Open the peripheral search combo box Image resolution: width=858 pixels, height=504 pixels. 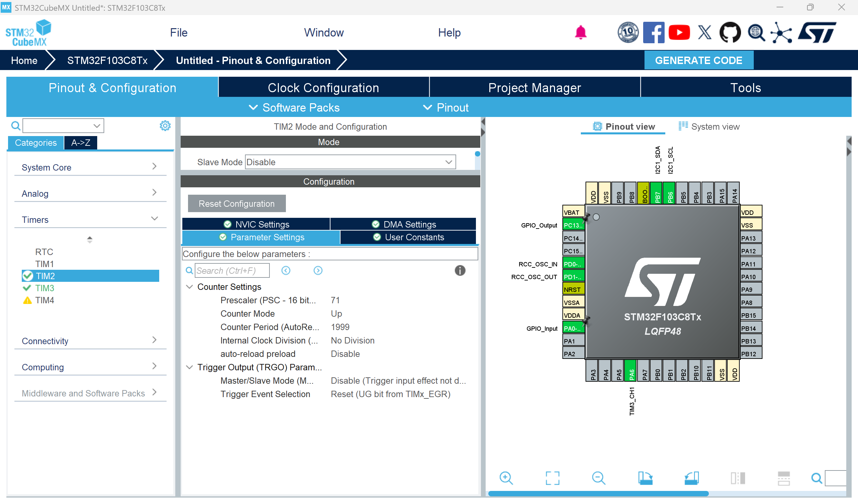(63, 126)
